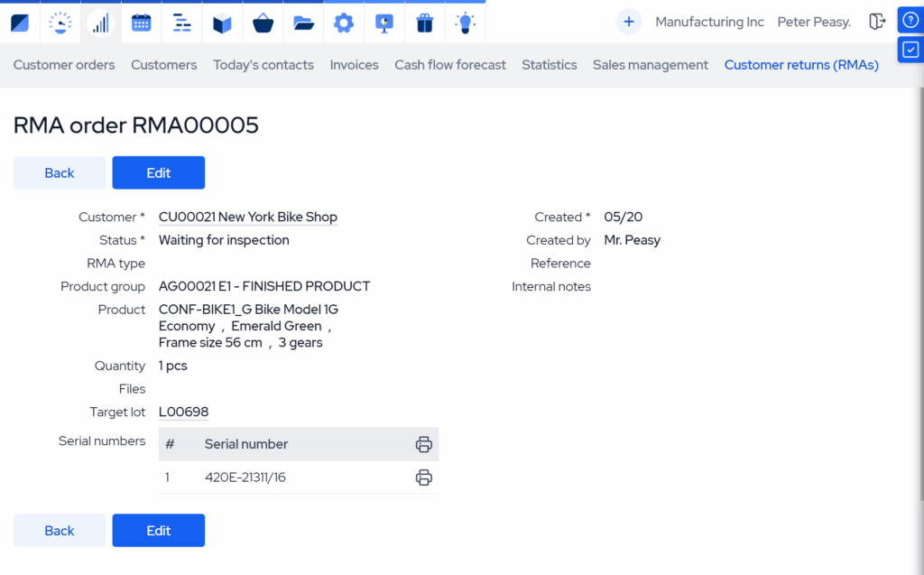The width and height of the screenshot is (924, 575).
Task: Open the Help question mark icon
Action: click(910, 19)
